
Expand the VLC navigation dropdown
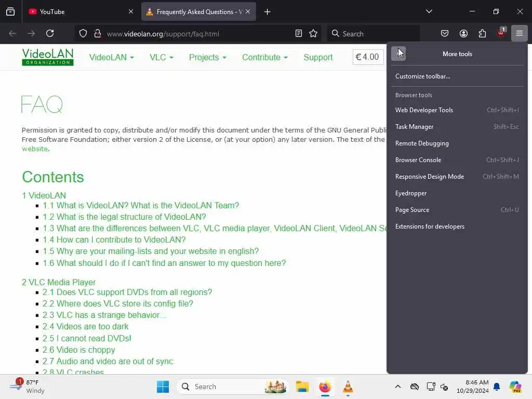[162, 57]
